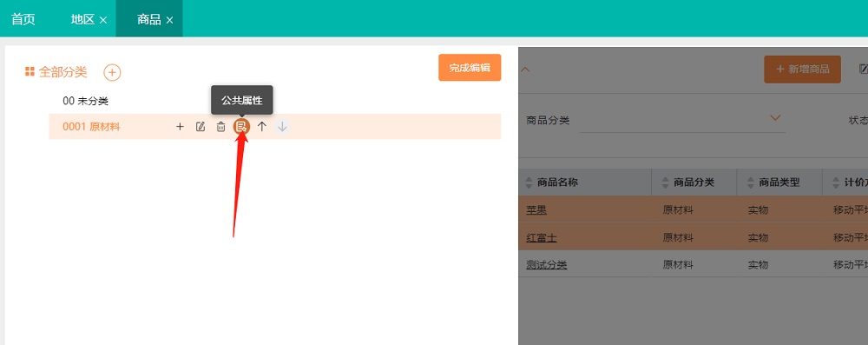Click the 全部分类 heading text

[x=63, y=71]
